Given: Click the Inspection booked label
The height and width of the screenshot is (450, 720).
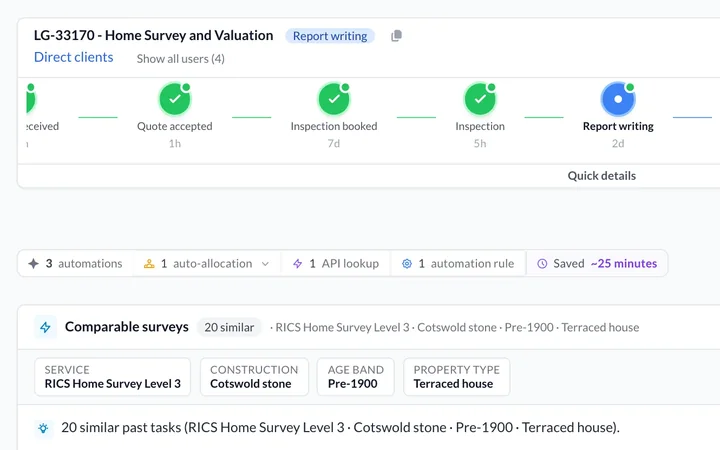Looking at the screenshot, I should (x=334, y=126).
